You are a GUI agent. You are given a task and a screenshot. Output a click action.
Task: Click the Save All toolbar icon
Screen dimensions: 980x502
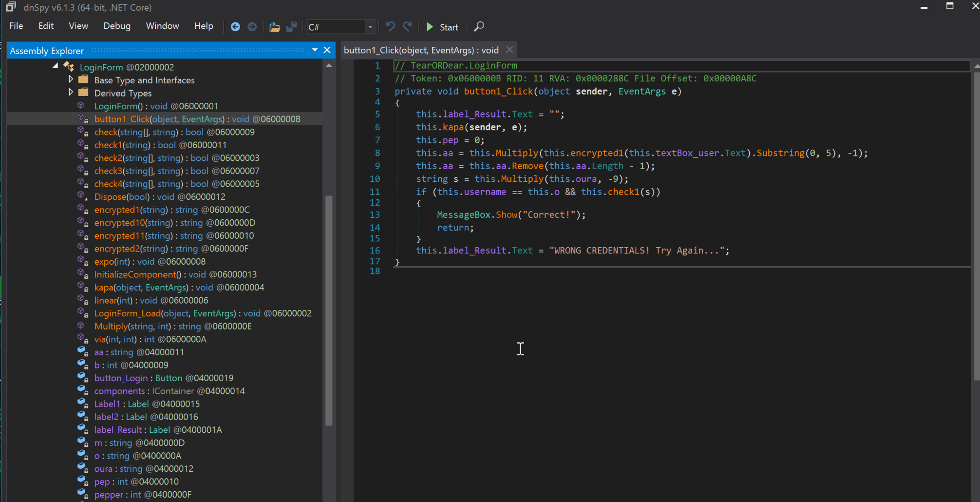(x=292, y=27)
